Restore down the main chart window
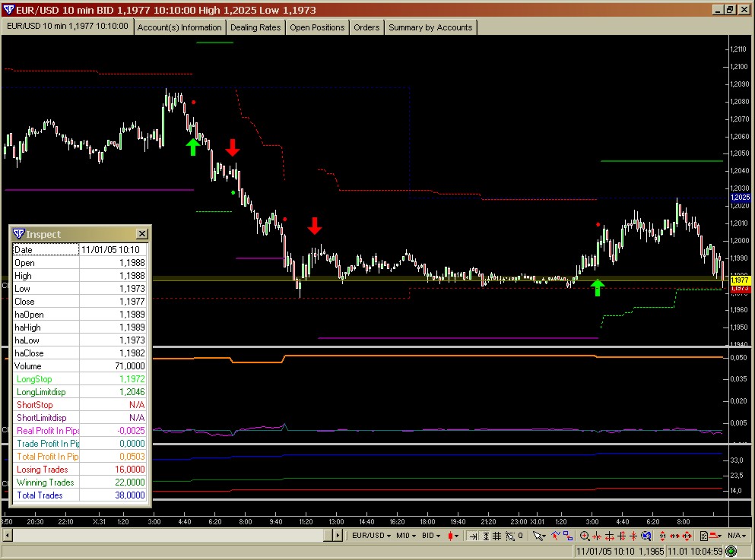This screenshot has height=560, width=755. tap(730, 10)
